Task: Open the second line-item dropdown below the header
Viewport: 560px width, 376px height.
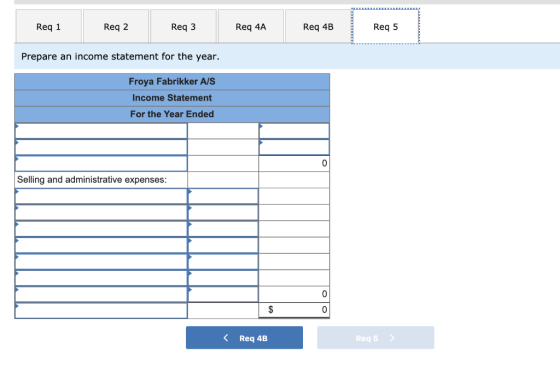Action: tap(101, 147)
